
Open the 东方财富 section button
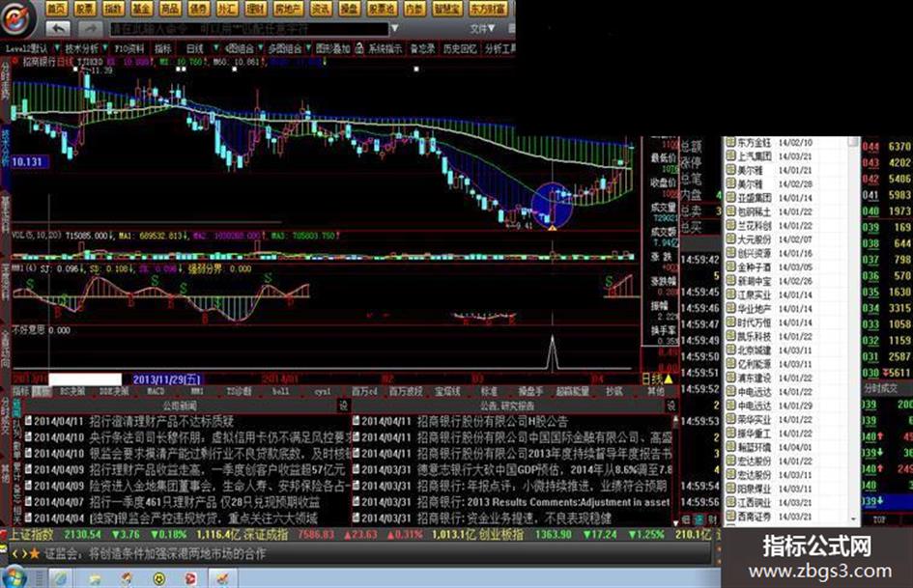(x=488, y=8)
